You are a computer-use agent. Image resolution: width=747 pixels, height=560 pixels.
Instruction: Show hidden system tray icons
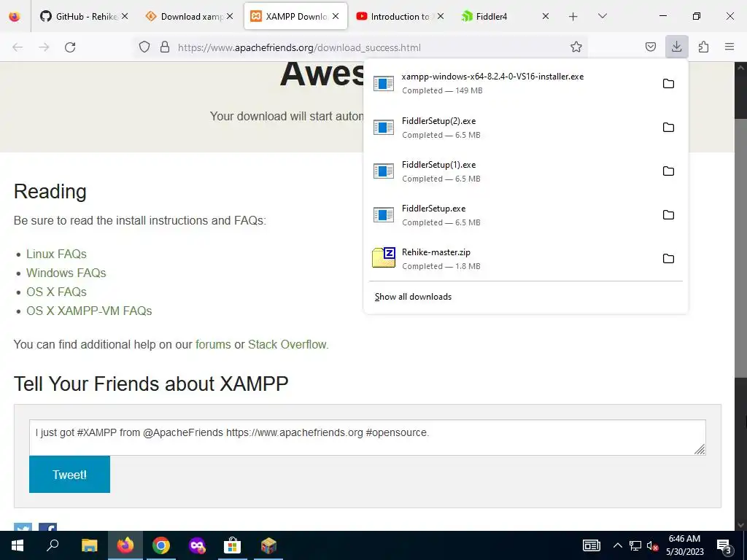[x=617, y=545]
